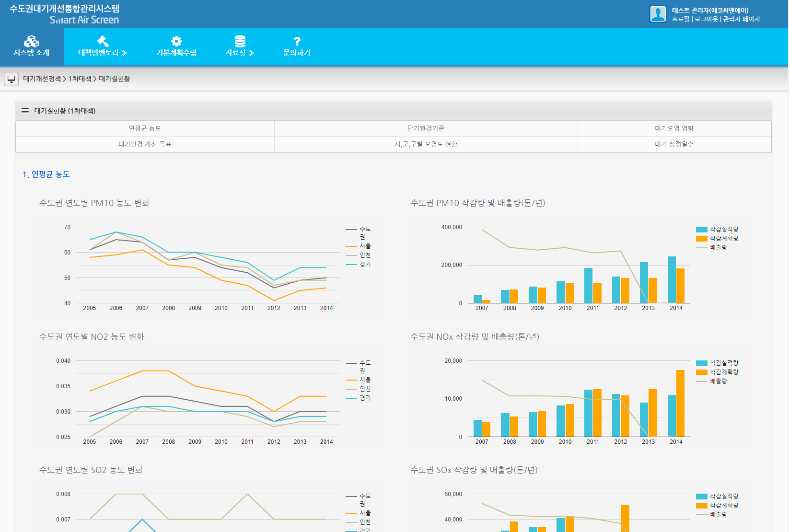Click the 로그아웃 link
Image resolution: width=789 pixels, height=532 pixels.
tap(706, 19)
